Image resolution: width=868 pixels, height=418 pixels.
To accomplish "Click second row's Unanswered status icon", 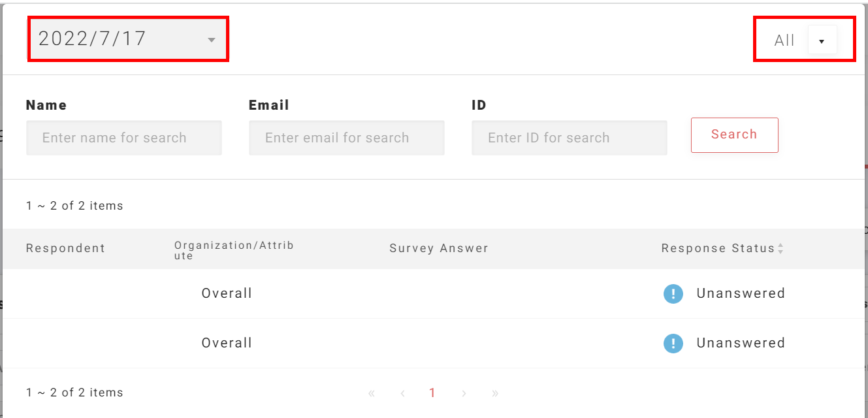I will 673,344.
